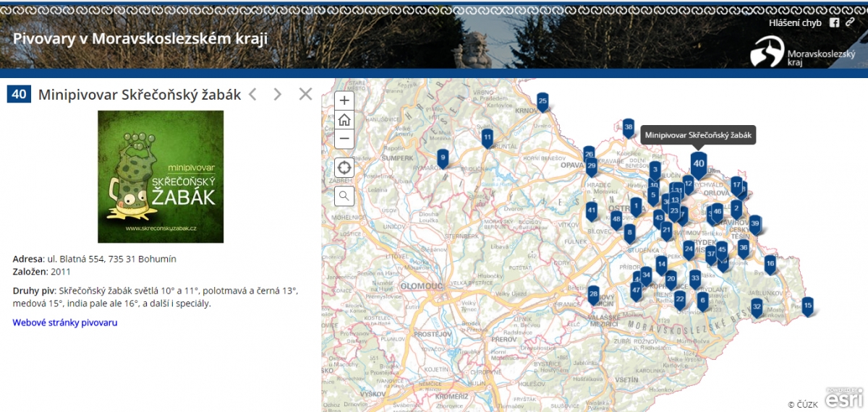
Task: Zoom in on the map
Action: click(x=344, y=100)
